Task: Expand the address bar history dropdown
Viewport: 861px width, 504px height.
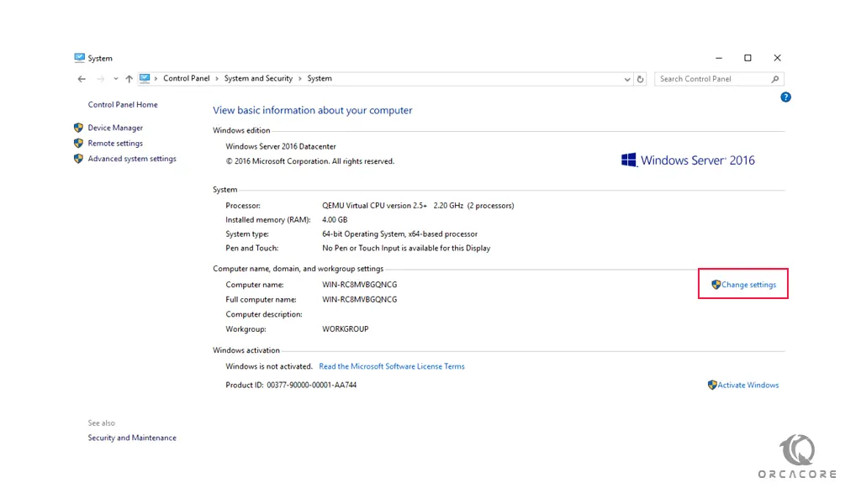Action: click(627, 80)
